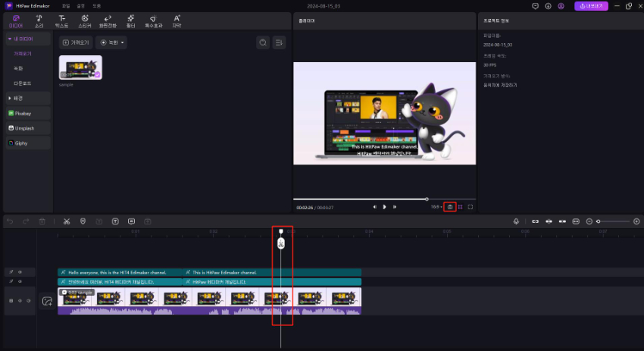Screen dimensions: 644x351
Task: Click the microphone voiceover icon
Action: click(516, 221)
